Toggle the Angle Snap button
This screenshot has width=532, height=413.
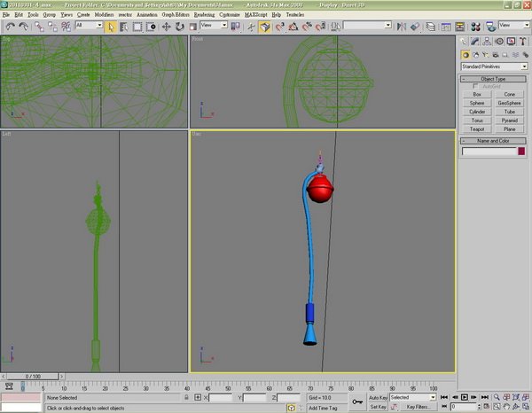293,27
